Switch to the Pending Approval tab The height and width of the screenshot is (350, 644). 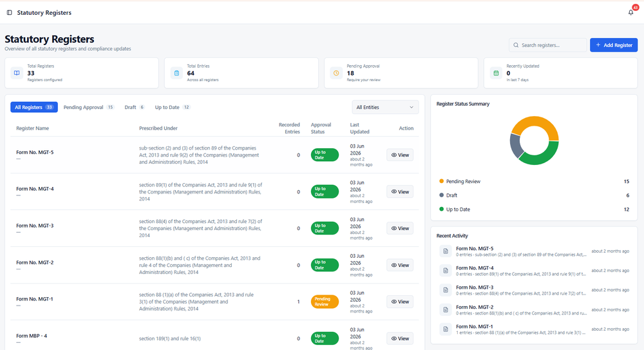pos(88,108)
